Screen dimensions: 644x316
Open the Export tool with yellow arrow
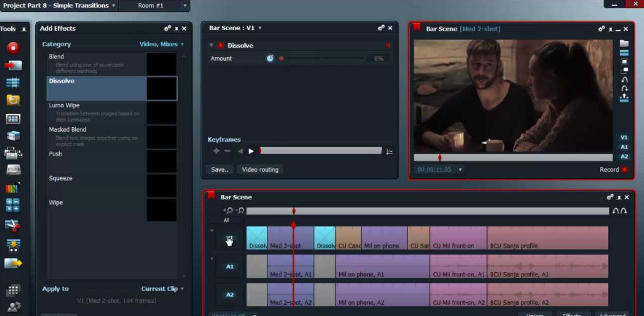click(13, 263)
